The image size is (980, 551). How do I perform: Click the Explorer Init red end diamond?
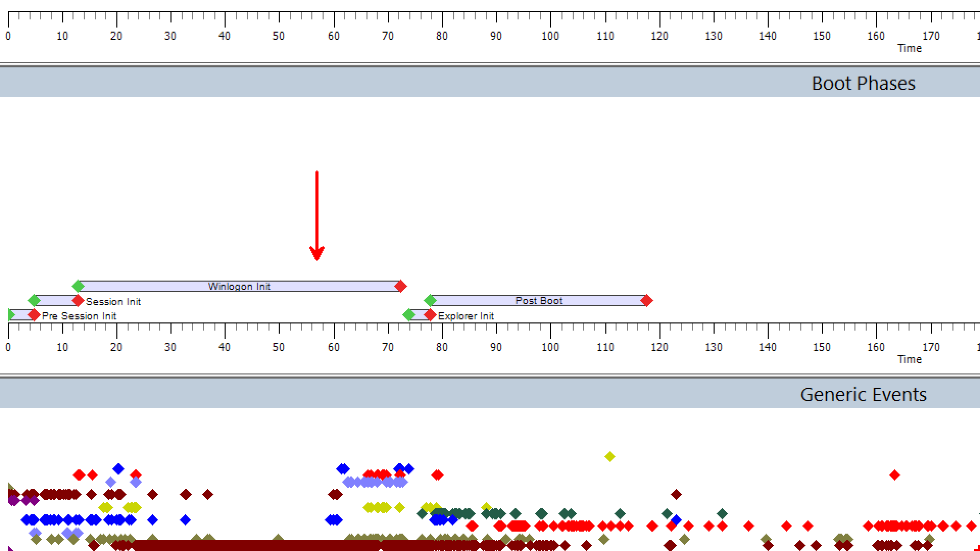tap(430, 315)
